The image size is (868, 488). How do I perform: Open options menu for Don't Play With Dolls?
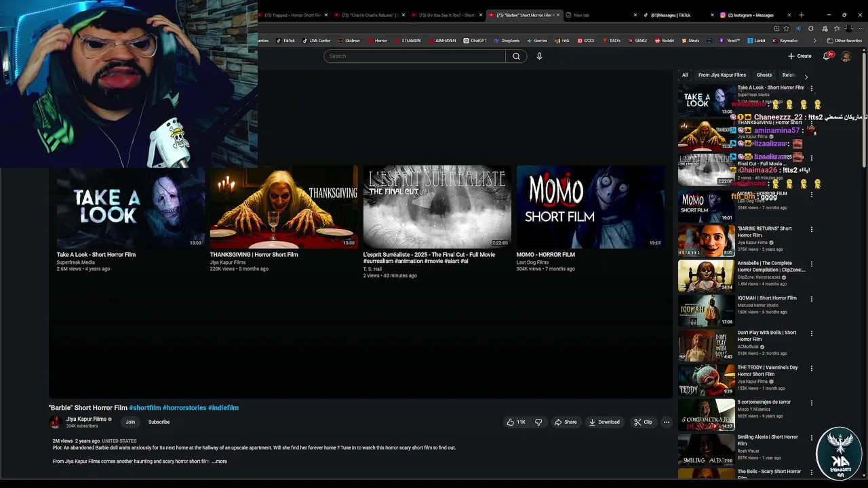(812, 333)
